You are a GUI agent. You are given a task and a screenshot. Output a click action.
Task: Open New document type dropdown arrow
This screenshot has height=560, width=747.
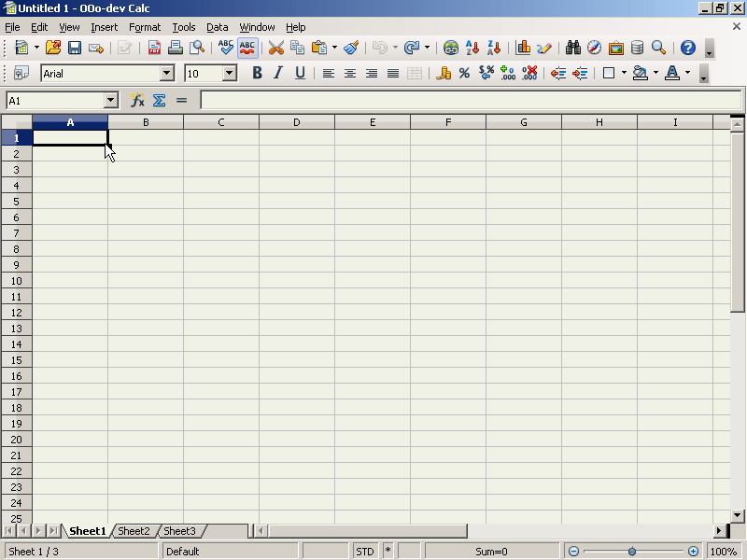pos(36,48)
